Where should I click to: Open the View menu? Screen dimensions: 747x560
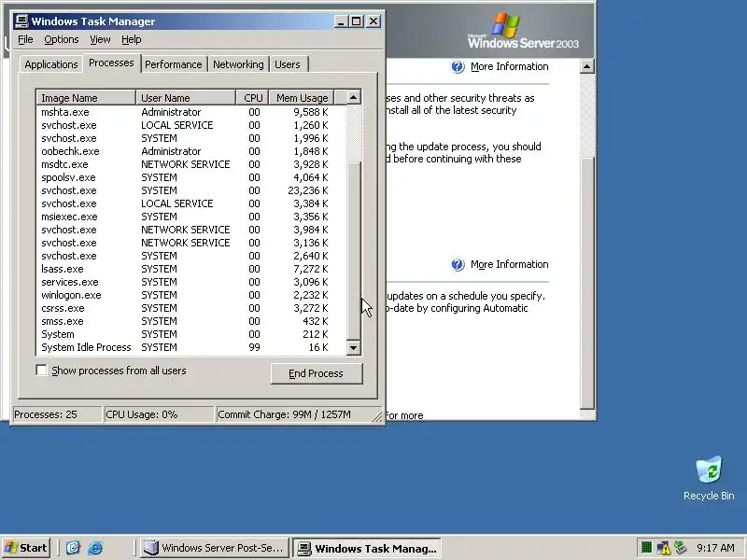click(100, 39)
